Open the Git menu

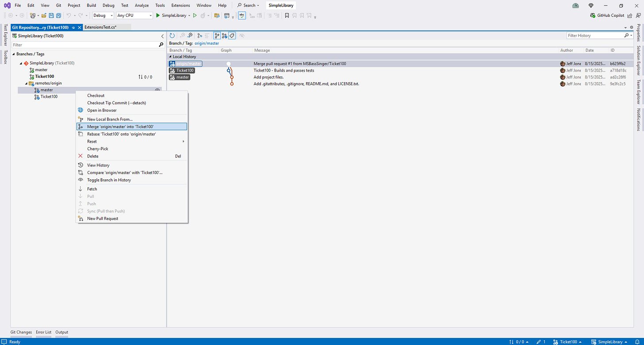tap(58, 5)
